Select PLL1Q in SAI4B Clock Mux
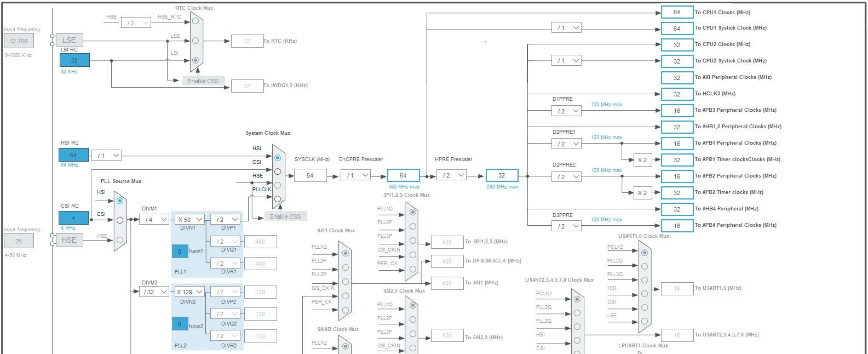Viewport: 868px width, 354px height. [x=346, y=346]
